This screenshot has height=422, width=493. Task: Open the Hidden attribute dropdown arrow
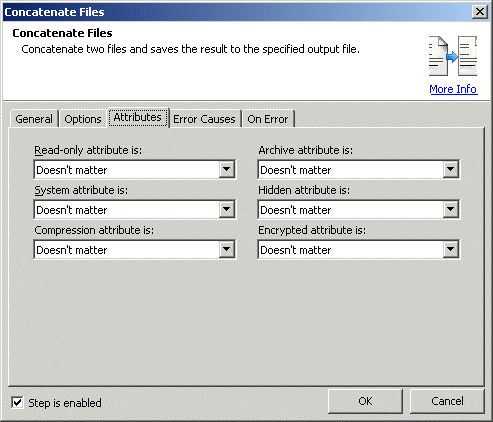450,209
